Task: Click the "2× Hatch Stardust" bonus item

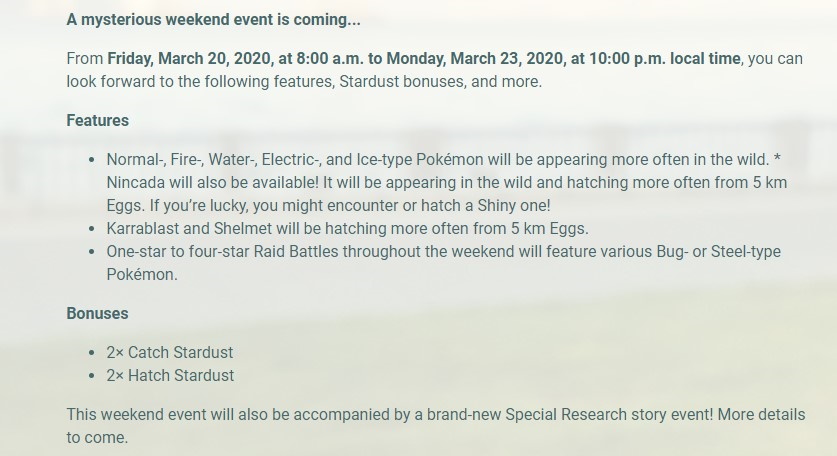Action: [x=170, y=375]
